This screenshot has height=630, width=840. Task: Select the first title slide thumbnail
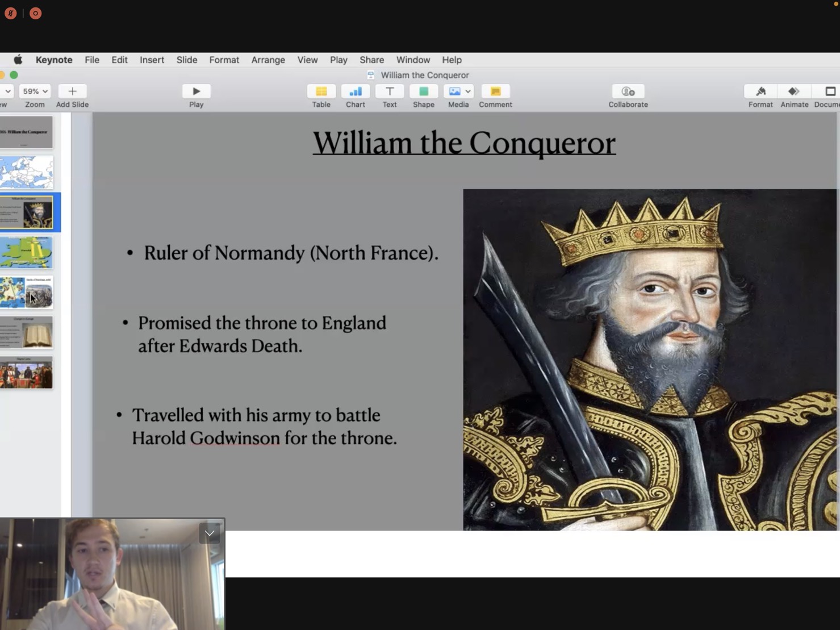click(x=26, y=132)
